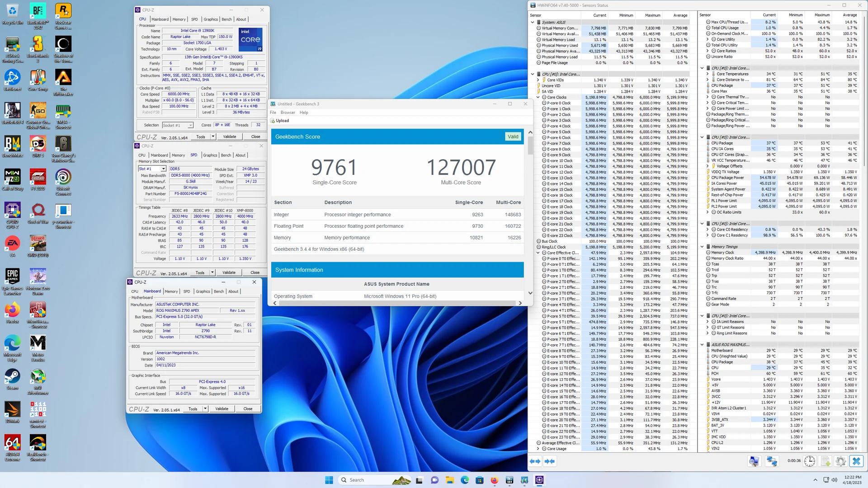Open File Explorer from taskbar
This screenshot has width=868, height=488.
click(x=449, y=480)
